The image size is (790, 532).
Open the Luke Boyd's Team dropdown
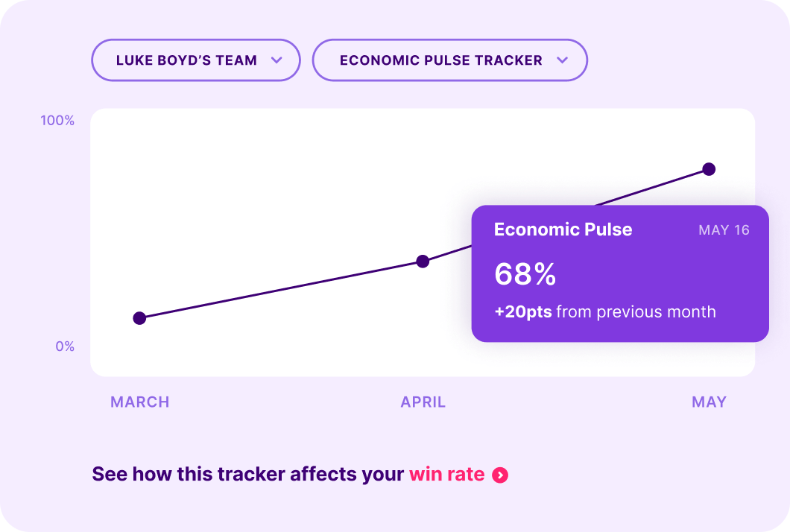(186, 60)
